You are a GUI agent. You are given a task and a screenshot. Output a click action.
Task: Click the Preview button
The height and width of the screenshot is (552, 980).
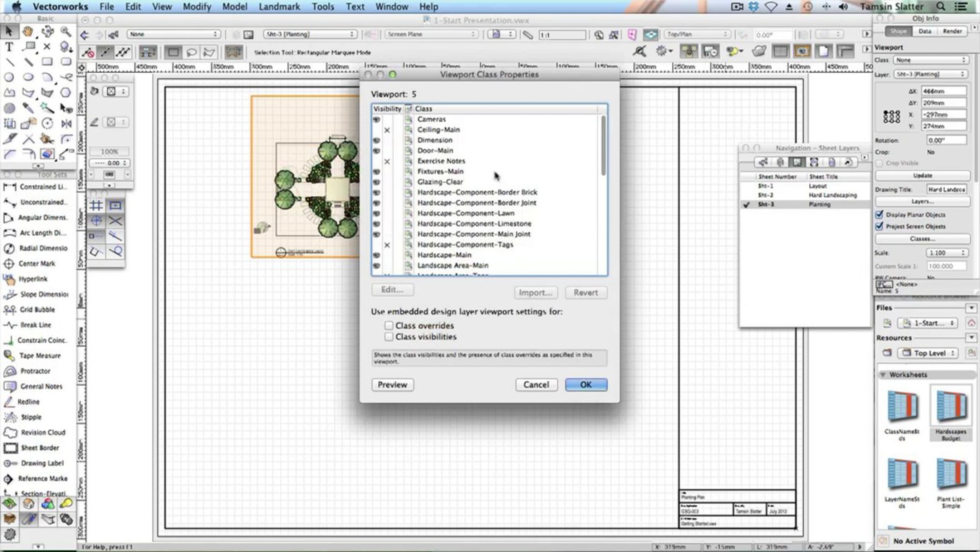(392, 385)
